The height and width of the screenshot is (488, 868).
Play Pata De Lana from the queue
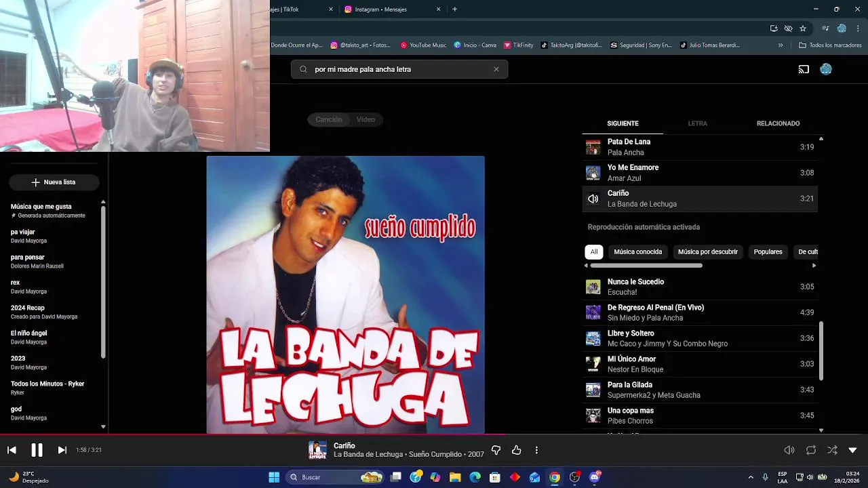(x=700, y=147)
